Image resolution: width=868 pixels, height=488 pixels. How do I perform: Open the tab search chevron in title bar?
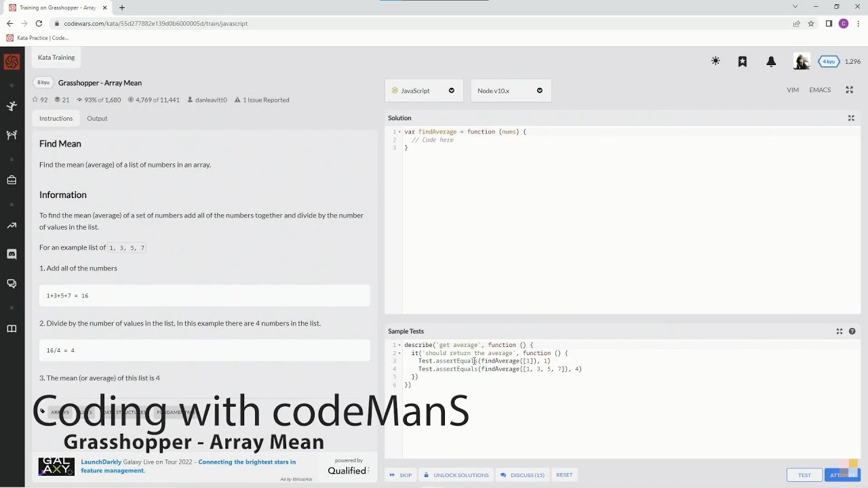[x=795, y=7]
